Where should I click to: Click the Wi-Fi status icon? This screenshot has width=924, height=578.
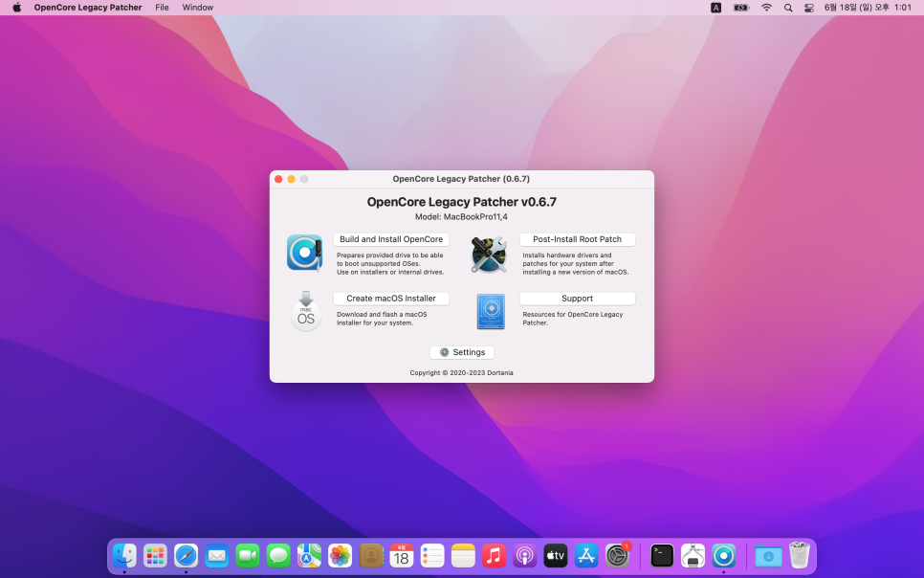point(767,8)
